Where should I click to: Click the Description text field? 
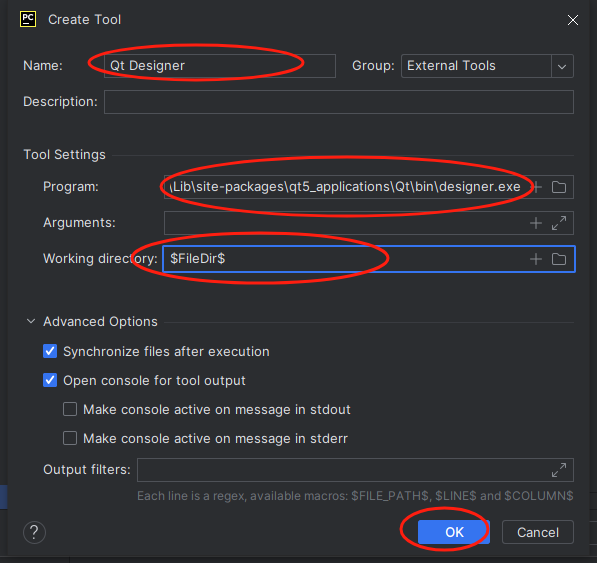(x=339, y=102)
